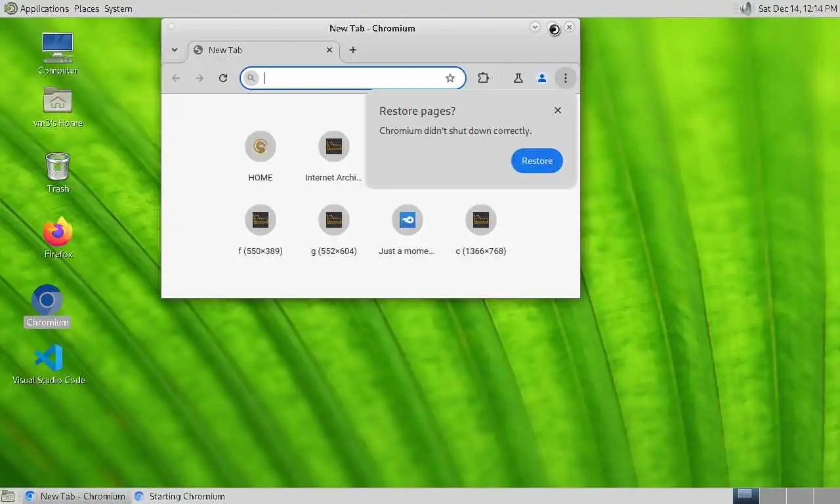840x504 pixels.
Task: Select the New Tab tab
Action: pos(264,50)
